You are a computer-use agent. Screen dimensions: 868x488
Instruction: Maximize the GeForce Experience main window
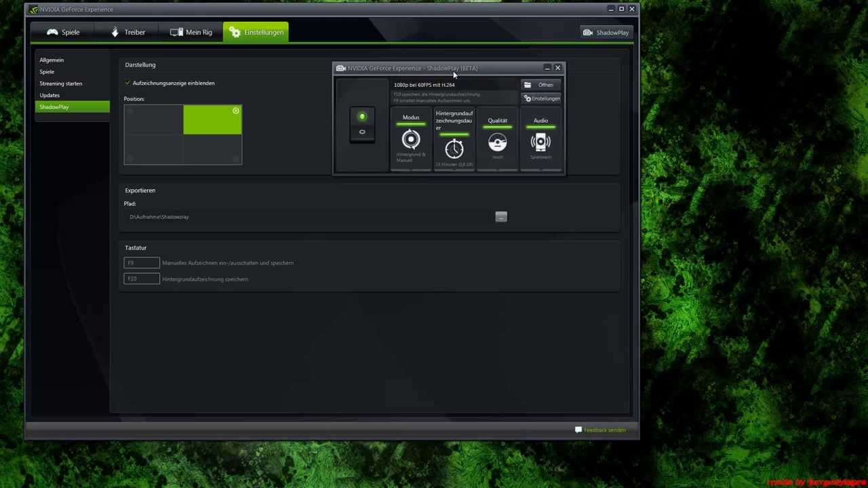[621, 9]
